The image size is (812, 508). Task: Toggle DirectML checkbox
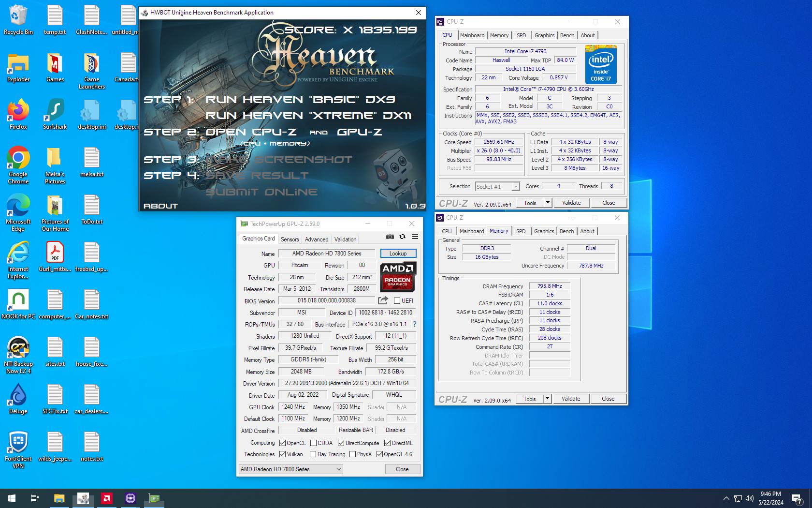387,443
